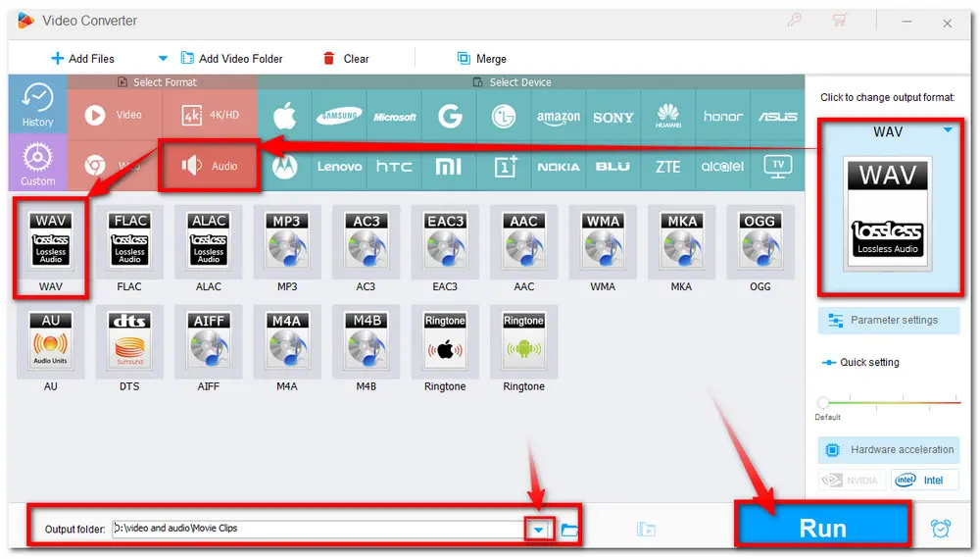Choose the AIFF audio format

pos(208,349)
